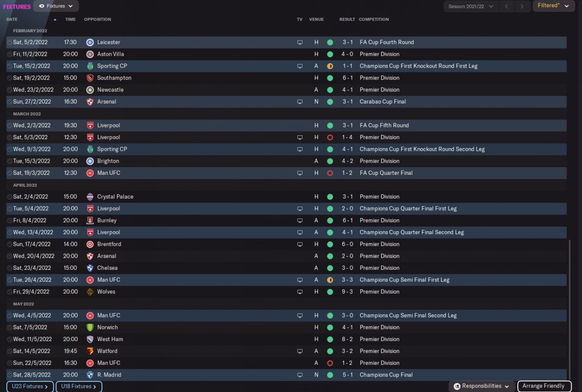Image resolution: width=582 pixels, height=392 pixels.
Task: Click the tick icon beside Sat, 28/5/2022
Action: [10, 375]
